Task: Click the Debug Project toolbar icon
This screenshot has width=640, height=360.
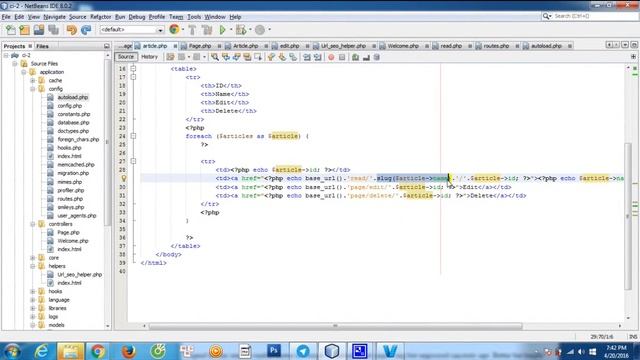Action: pos(241,29)
